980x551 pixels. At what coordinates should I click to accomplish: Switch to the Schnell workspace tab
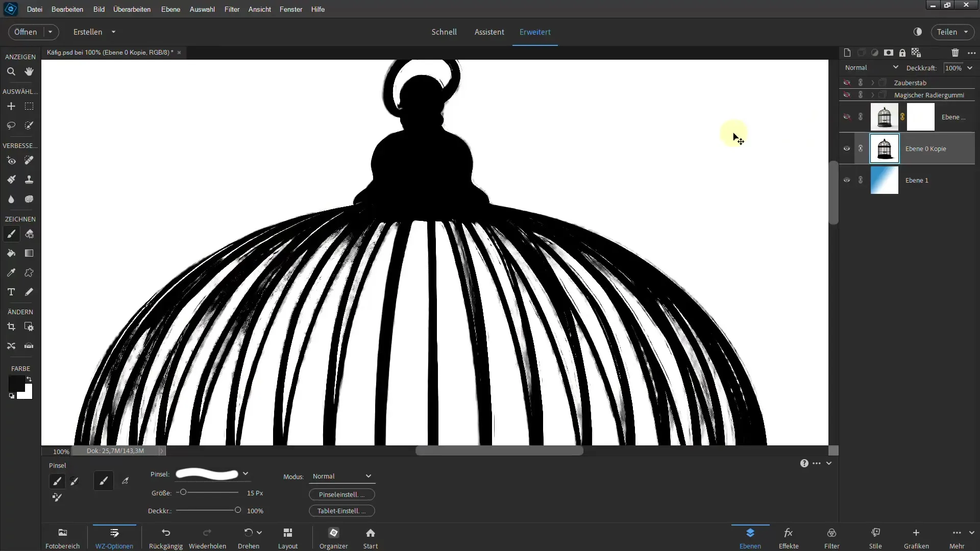[x=444, y=32]
